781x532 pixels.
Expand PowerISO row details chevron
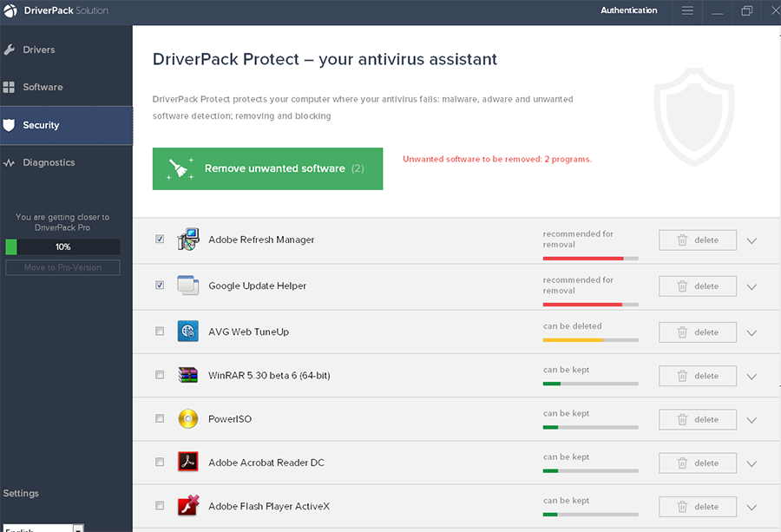751,420
